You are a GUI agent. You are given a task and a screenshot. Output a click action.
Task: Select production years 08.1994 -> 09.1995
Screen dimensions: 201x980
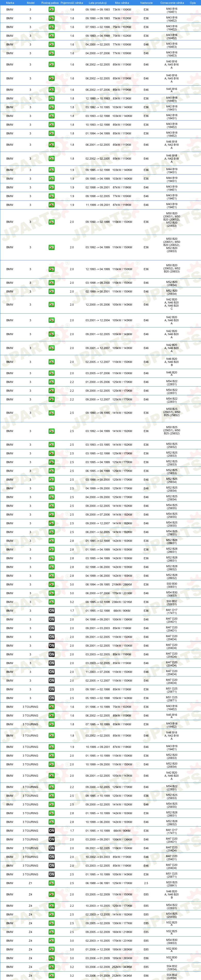tap(97, 584)
